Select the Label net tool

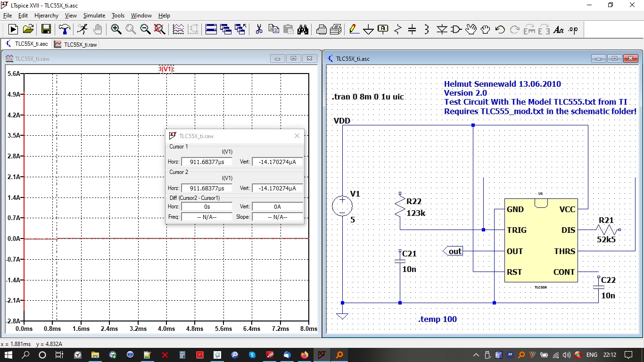pos(383,29)
